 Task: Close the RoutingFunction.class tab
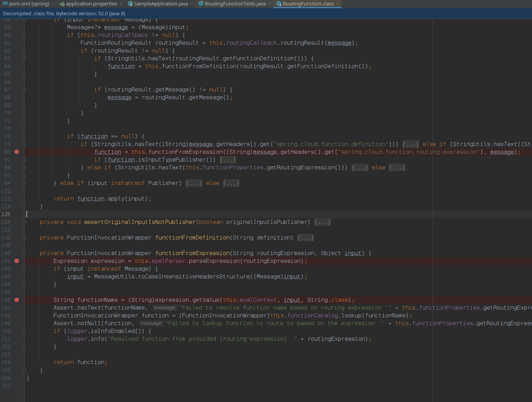(338, 4)
